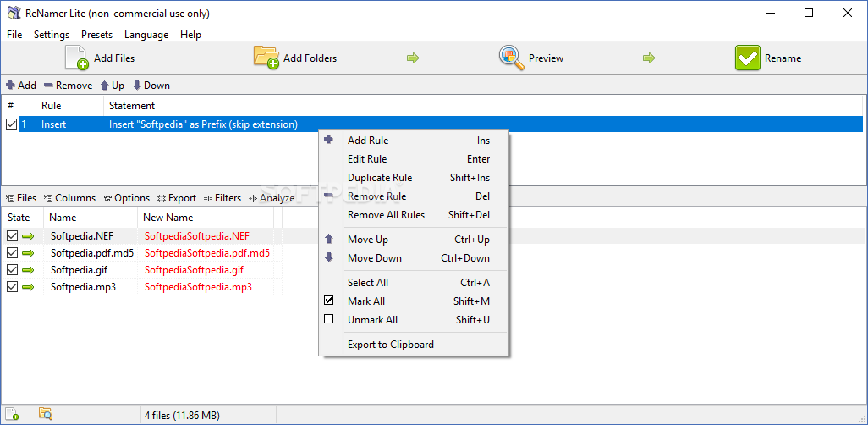Open the Filters dropdown menu
The width and height of the screenshot is (868, 425).
click(x=222, y=198)
